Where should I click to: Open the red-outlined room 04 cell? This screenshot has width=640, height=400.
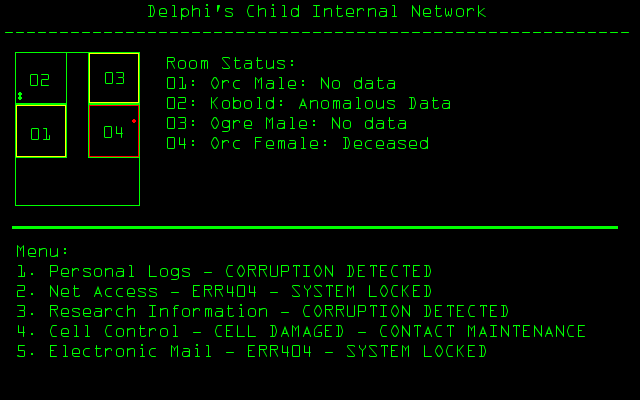pos(113,131)
